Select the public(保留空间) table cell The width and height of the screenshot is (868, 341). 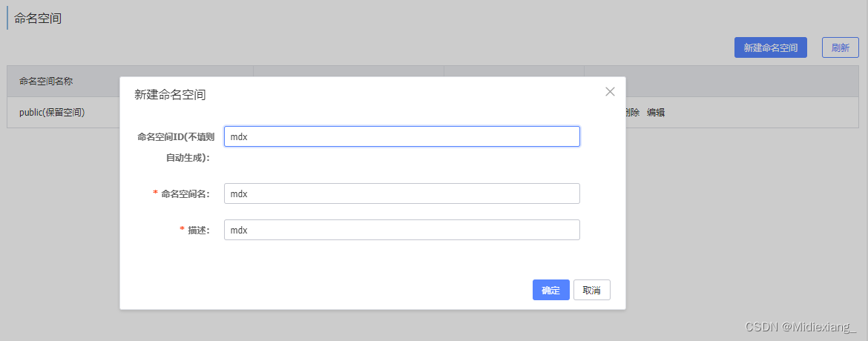(x=52, y=113)
